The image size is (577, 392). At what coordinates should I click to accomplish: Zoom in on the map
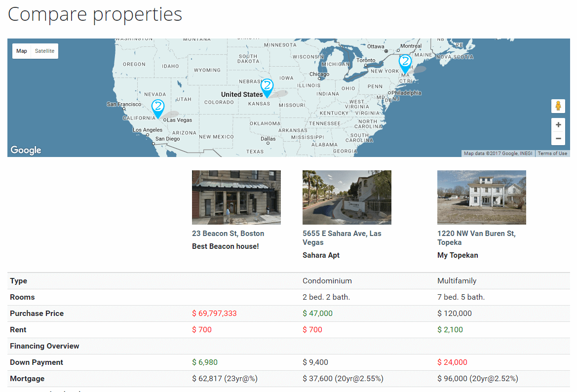coord(558,125)
